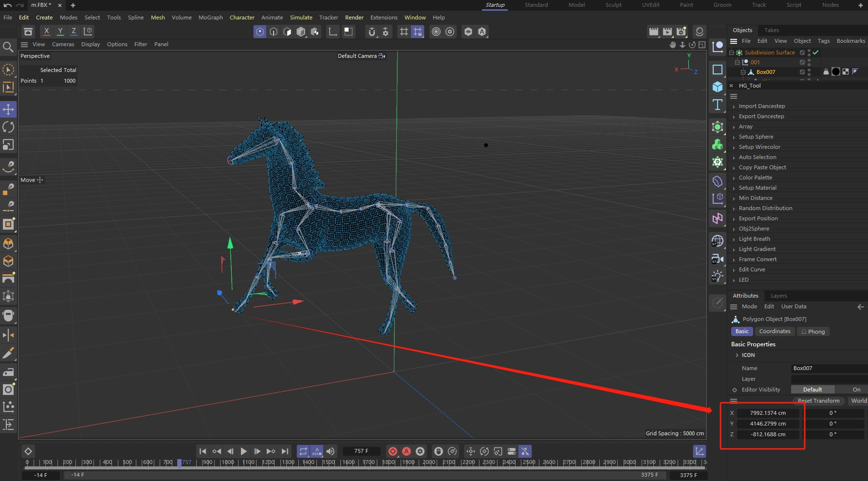This screenshot has height=481, width=868.
Task: Add a Light object from palette
Action: (x=718, y=276)
